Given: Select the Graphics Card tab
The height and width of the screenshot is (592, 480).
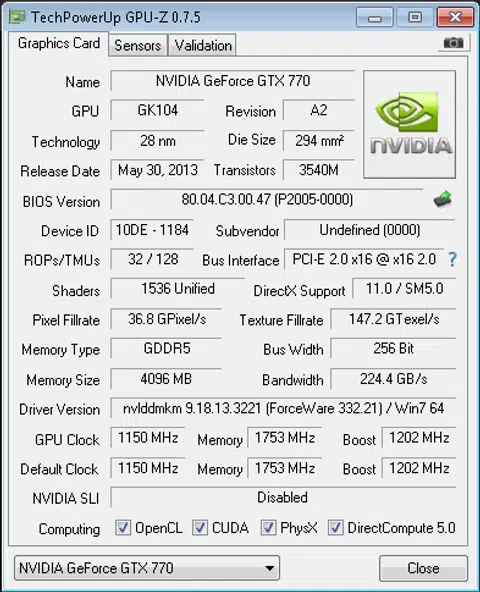Looking at the screenshot, I should point(59,43).
